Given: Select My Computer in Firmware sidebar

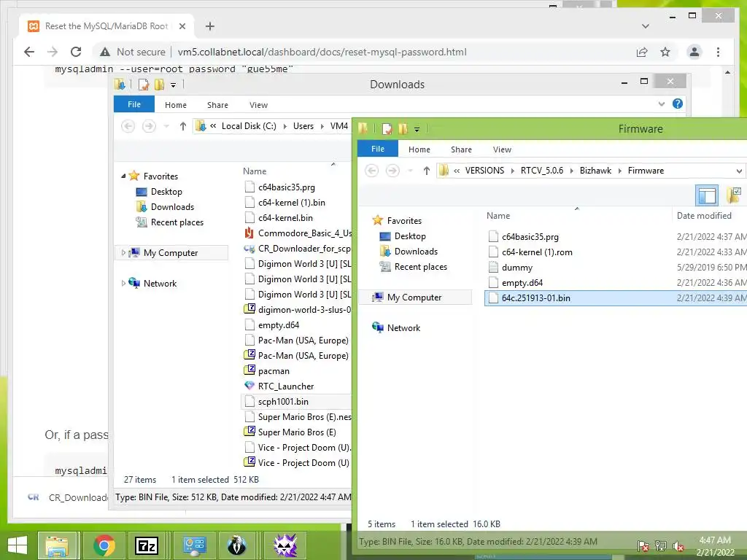Looking at the screenshot, I should [414, 297].
